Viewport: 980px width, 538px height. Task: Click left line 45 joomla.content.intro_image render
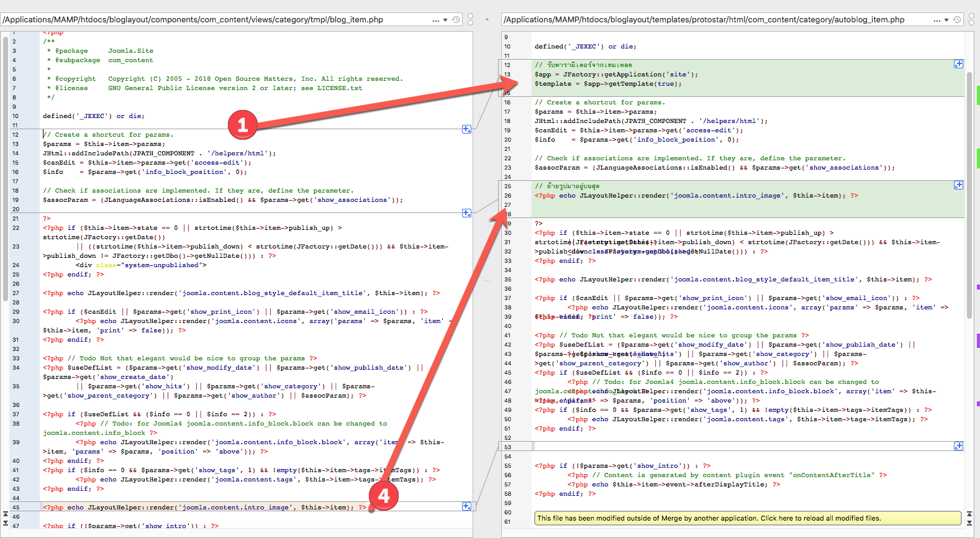point(204,508)
